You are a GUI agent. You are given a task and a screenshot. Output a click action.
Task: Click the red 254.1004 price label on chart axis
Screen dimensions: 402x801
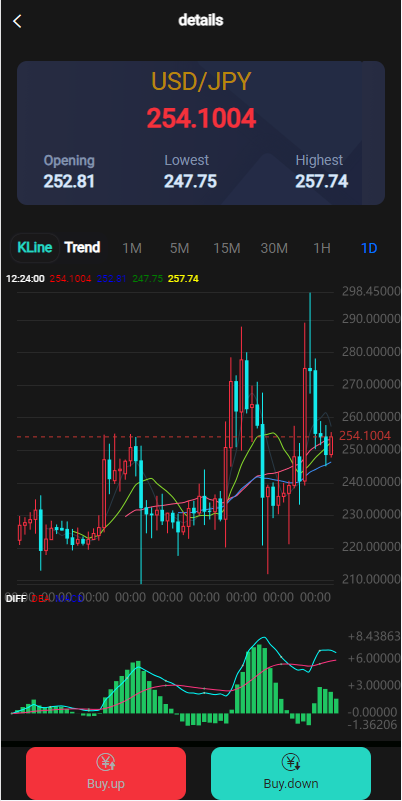tap(365, 436)
